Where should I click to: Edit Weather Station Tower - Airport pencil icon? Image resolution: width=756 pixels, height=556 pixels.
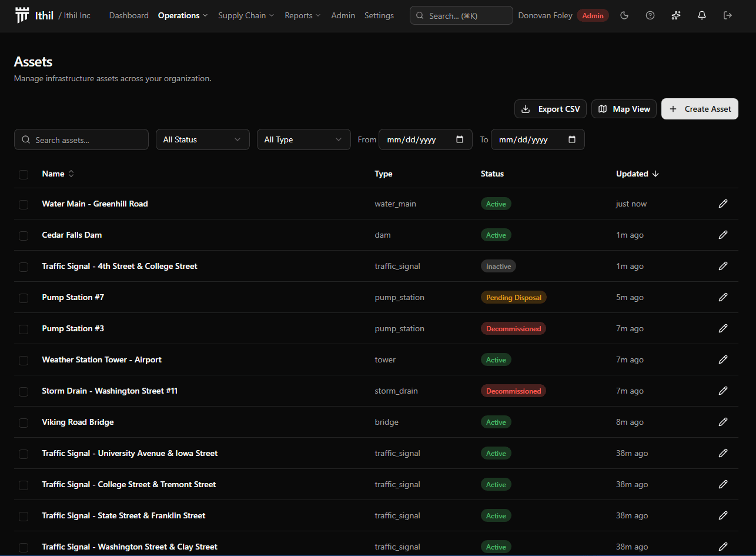[723, 359]
